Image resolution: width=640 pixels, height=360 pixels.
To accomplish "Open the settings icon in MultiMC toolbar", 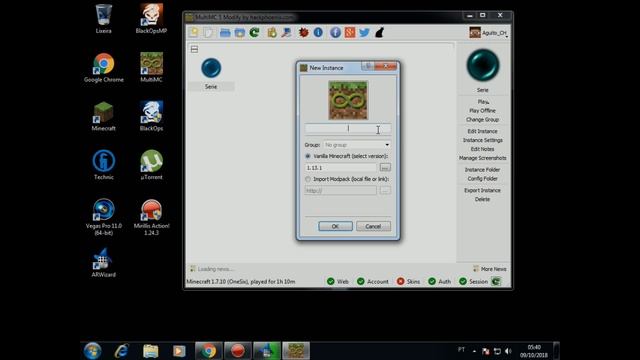I will point(287,33).
